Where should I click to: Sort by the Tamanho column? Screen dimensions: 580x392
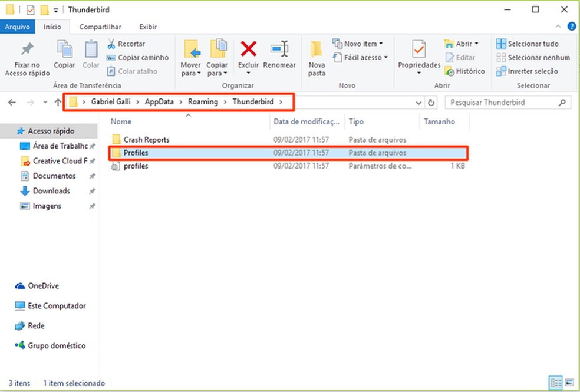pos(444,121)
